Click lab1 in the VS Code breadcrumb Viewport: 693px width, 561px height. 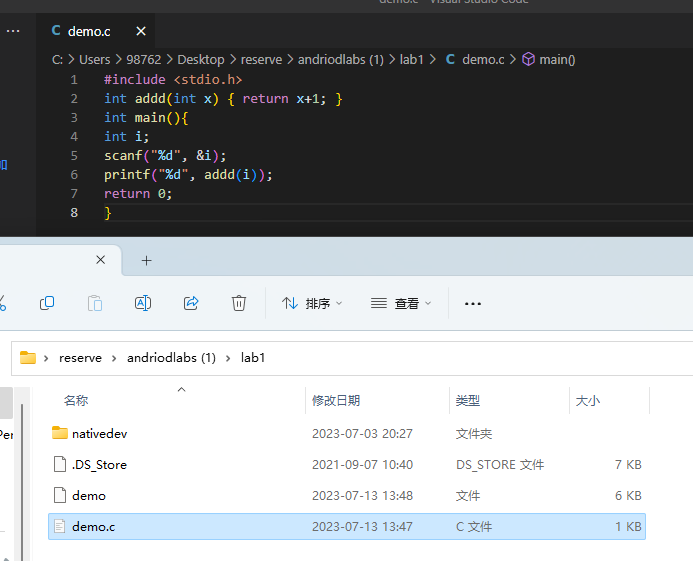tap(411, 60)
